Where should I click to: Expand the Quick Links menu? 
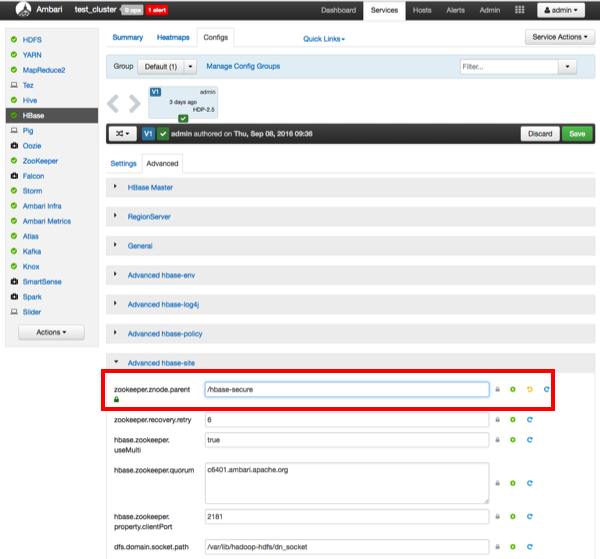pos(323,39)
